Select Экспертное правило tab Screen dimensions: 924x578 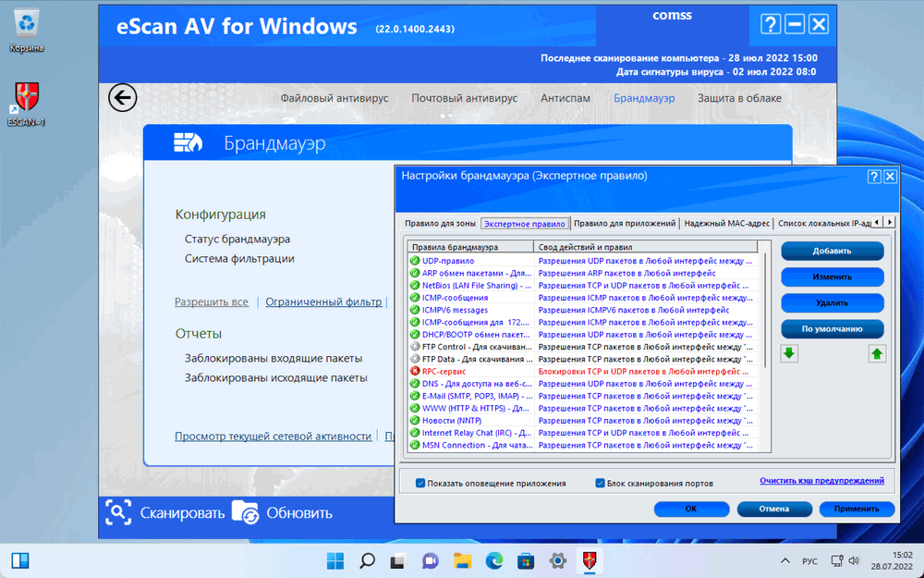tap(525, 224)
